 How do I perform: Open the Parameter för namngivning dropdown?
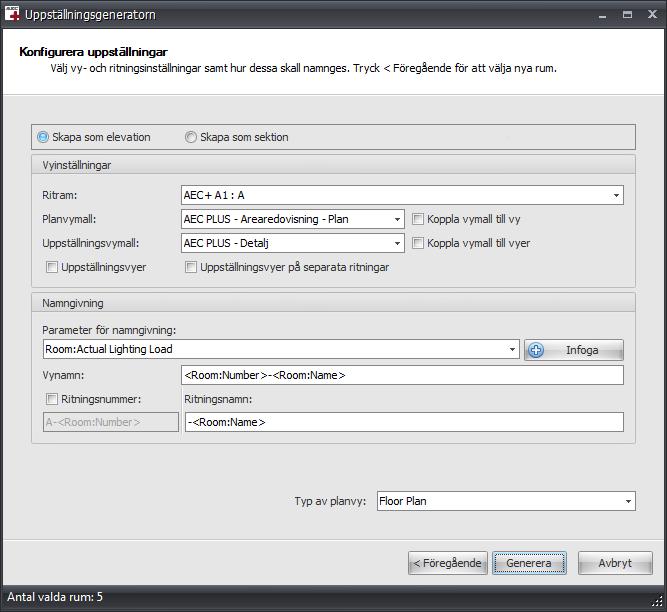512,349
